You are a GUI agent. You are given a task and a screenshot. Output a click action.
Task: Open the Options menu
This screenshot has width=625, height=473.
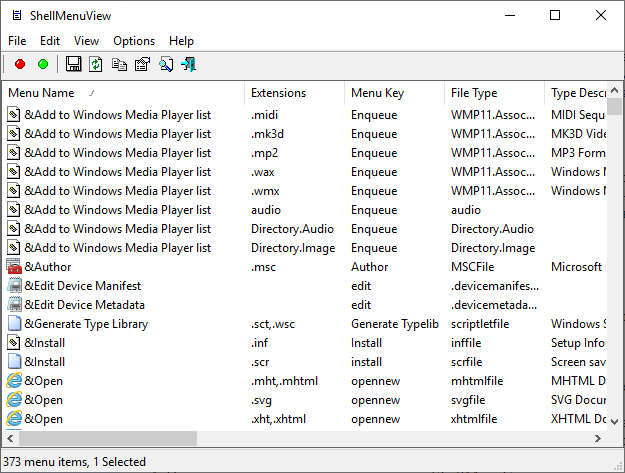[x=134, y=41]
